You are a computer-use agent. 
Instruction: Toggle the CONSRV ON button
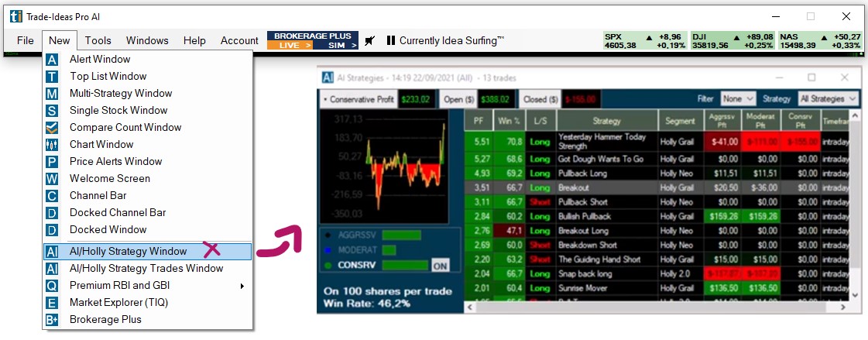coord(440,265)
